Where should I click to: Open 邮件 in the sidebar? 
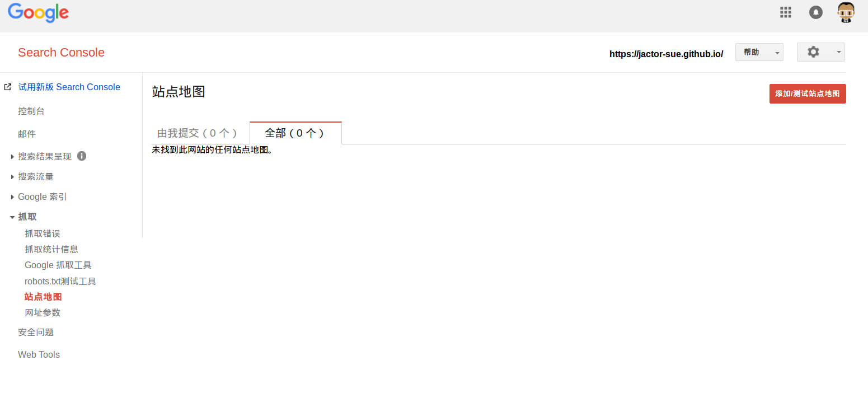pyautogui.click(x=27, y=134)
